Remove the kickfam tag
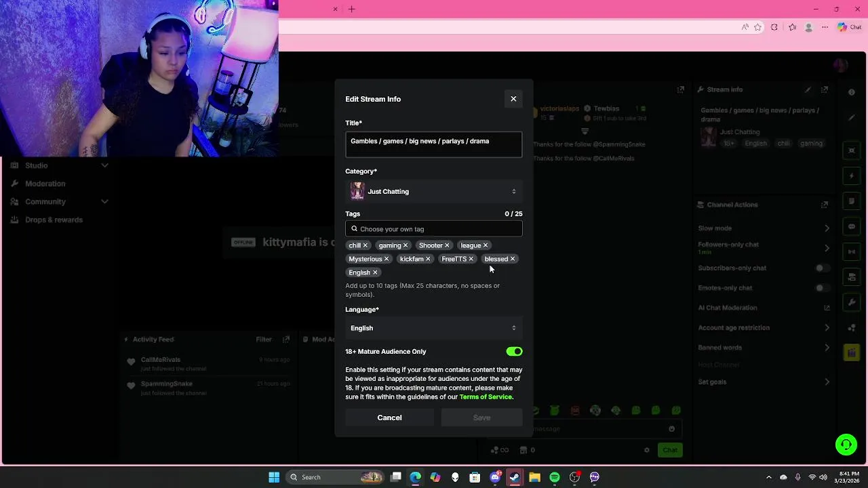The width and height of the screenshot is (868, 488). point(428,259)
